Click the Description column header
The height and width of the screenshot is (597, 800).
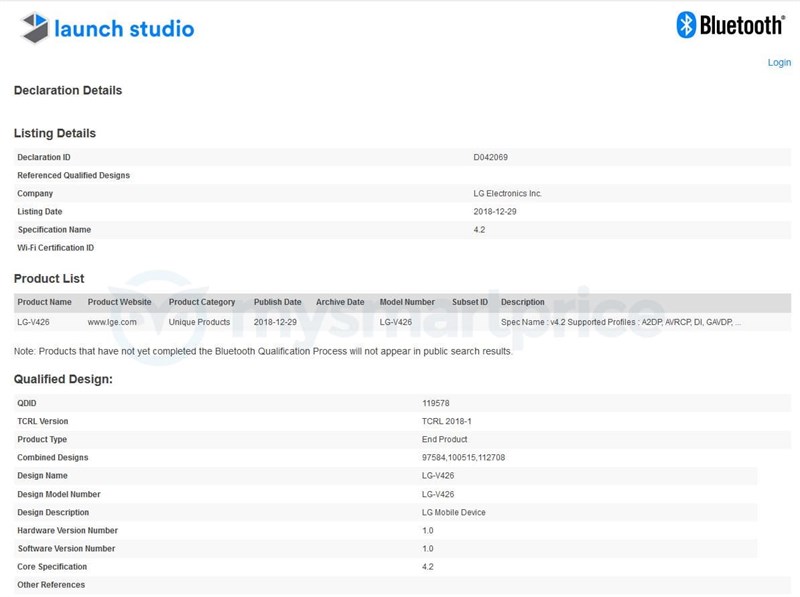click(522, 302)
